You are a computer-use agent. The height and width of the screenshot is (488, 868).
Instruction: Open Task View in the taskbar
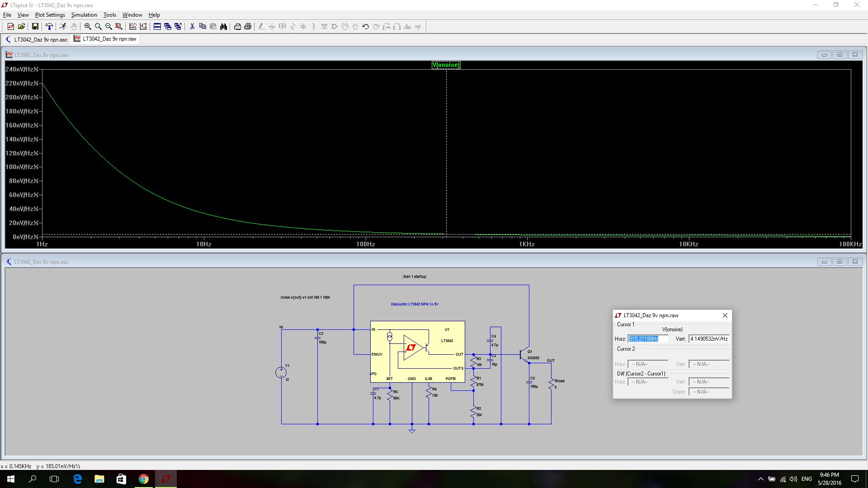tap(54, 479)
